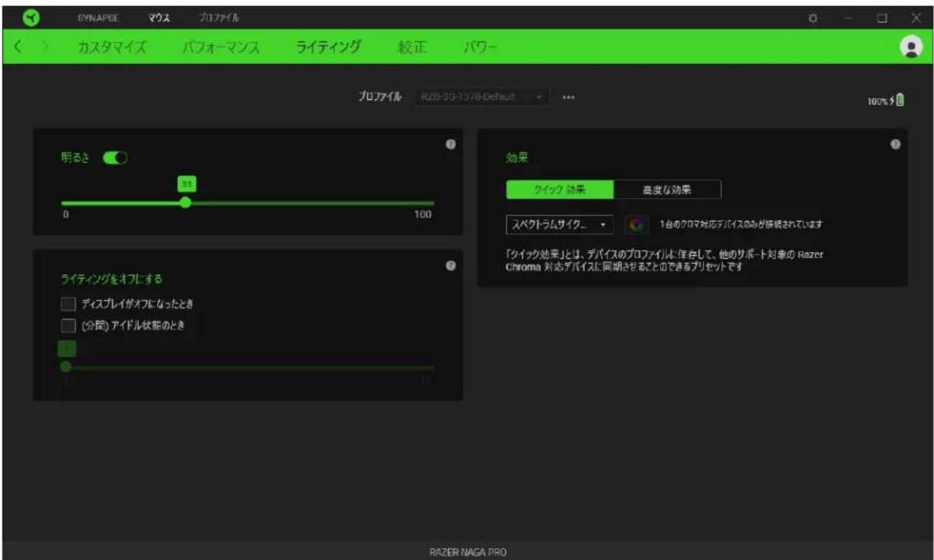Go back with the left arrow
The height and width of the screenshot is (560, 934).
[x=18, y=48]
